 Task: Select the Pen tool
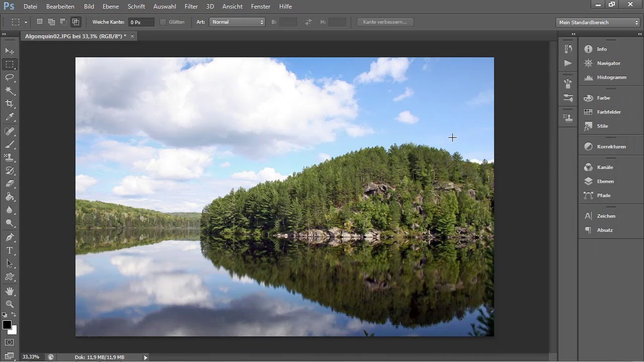[10, 237]
